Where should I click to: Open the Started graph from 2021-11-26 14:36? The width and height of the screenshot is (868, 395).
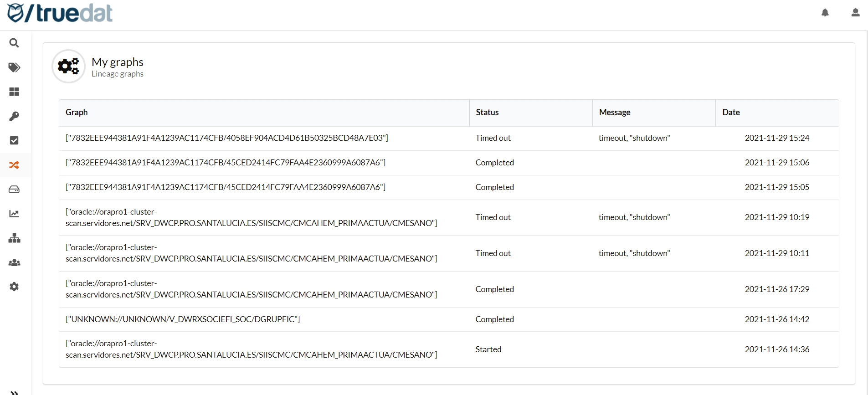click(x=251, y=349)
